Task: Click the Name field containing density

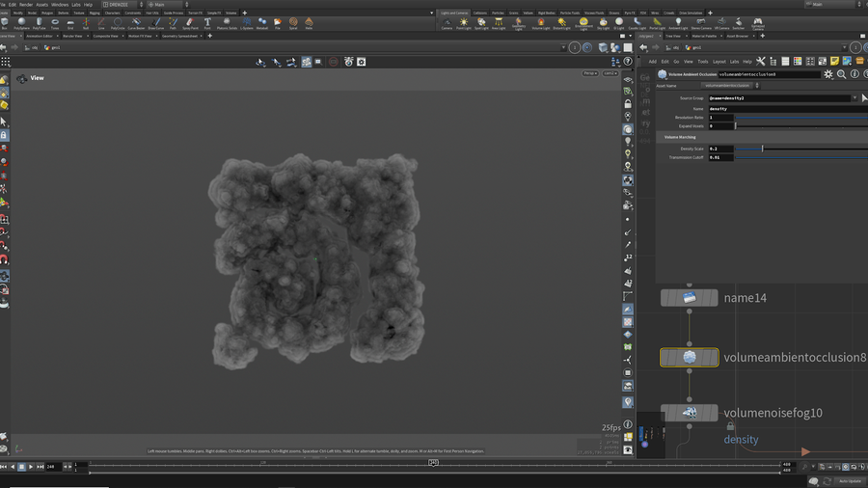Action: 788,109
